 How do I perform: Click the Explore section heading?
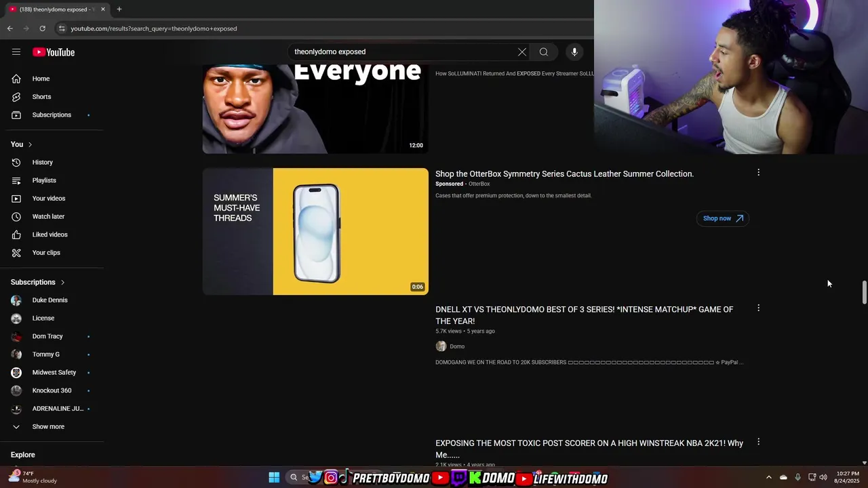pyautogui.click(x=23, y=455)
